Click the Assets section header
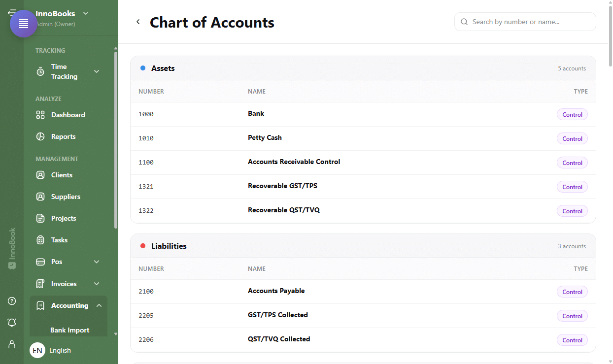The image size is (613, 364). [x=363, y=68]
